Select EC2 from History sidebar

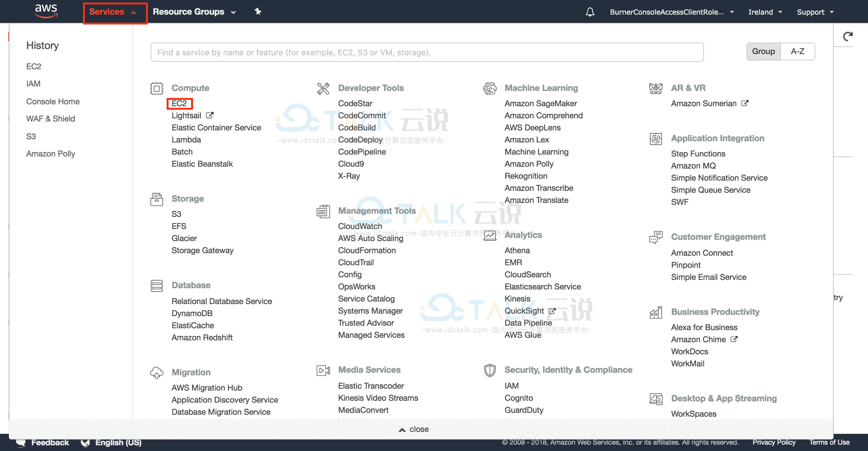(x=33, y=66)
